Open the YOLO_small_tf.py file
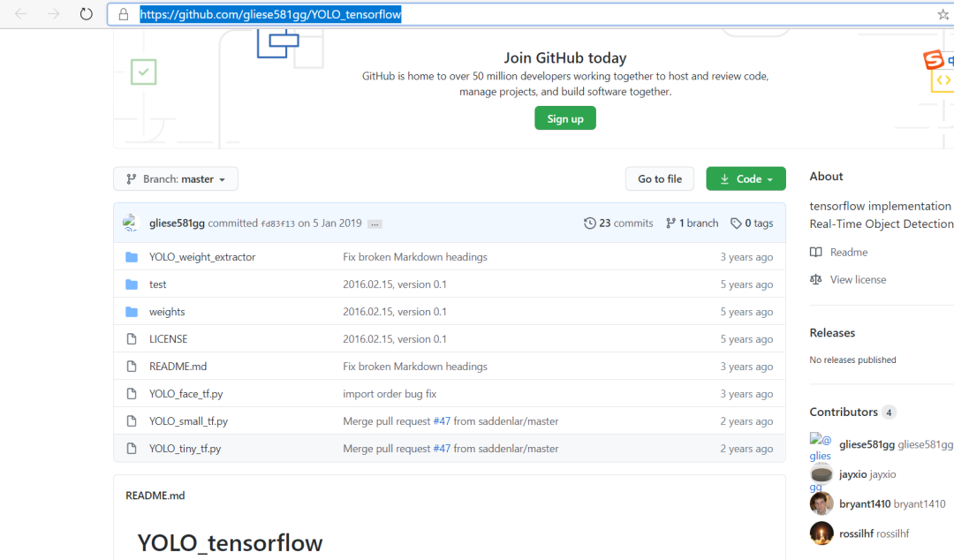The height and width of the screenshot is (560, 954). click(x=188, y=421)
